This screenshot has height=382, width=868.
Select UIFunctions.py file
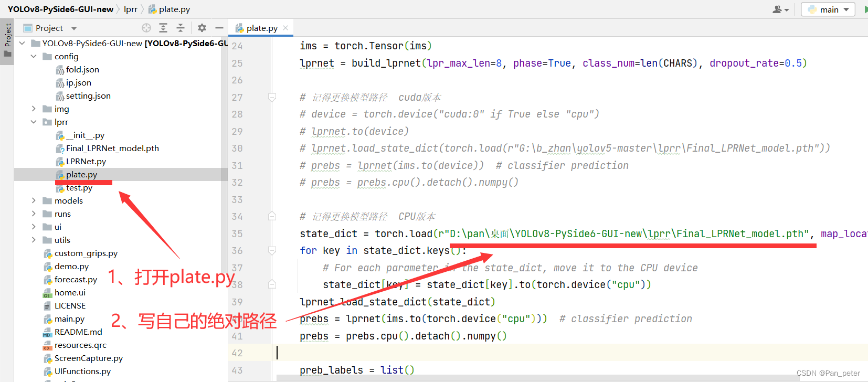coord(82,371)
